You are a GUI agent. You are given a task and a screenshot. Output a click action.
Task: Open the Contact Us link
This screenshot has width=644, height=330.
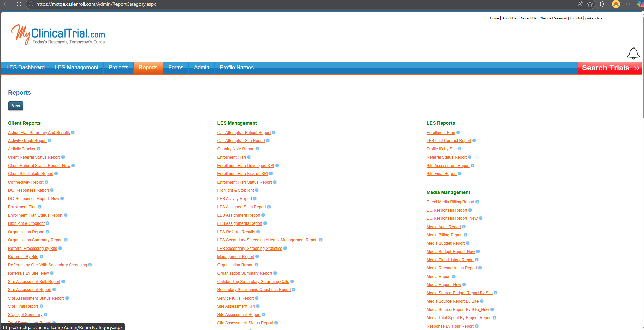(x=528, y=18)
